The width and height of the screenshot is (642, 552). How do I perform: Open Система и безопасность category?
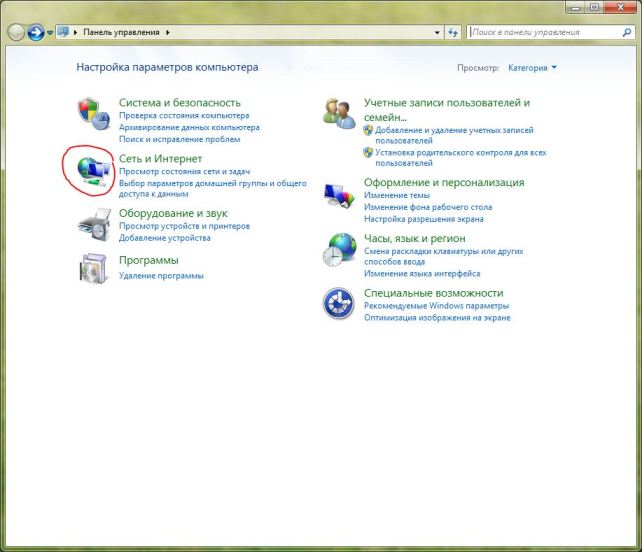tap(180, 102)
